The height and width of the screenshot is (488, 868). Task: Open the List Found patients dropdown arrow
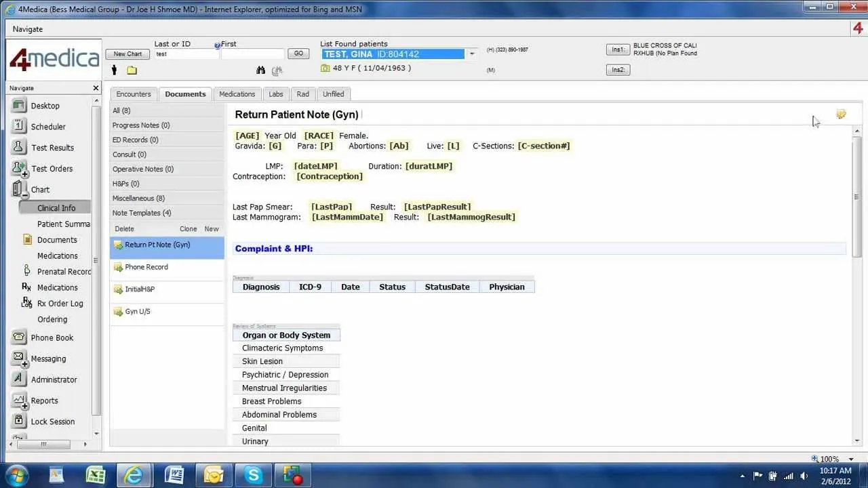click(471, 53)
